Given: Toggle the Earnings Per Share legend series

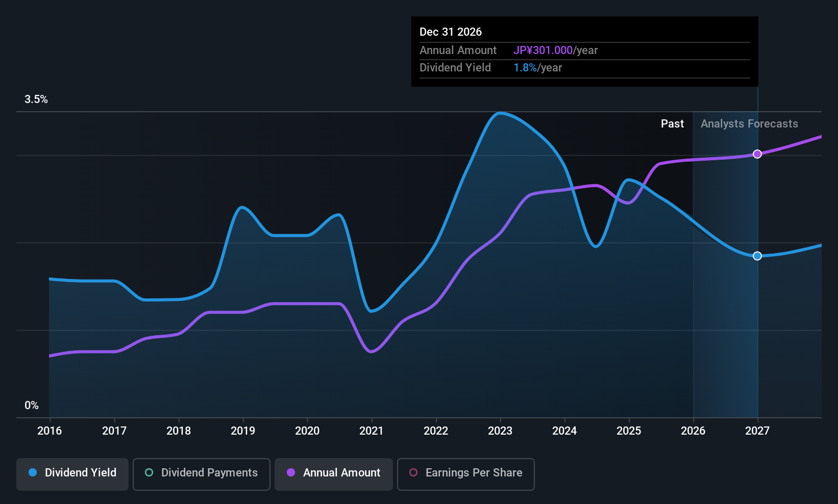Looking at the screenshot, I should [x=466, y=474].
